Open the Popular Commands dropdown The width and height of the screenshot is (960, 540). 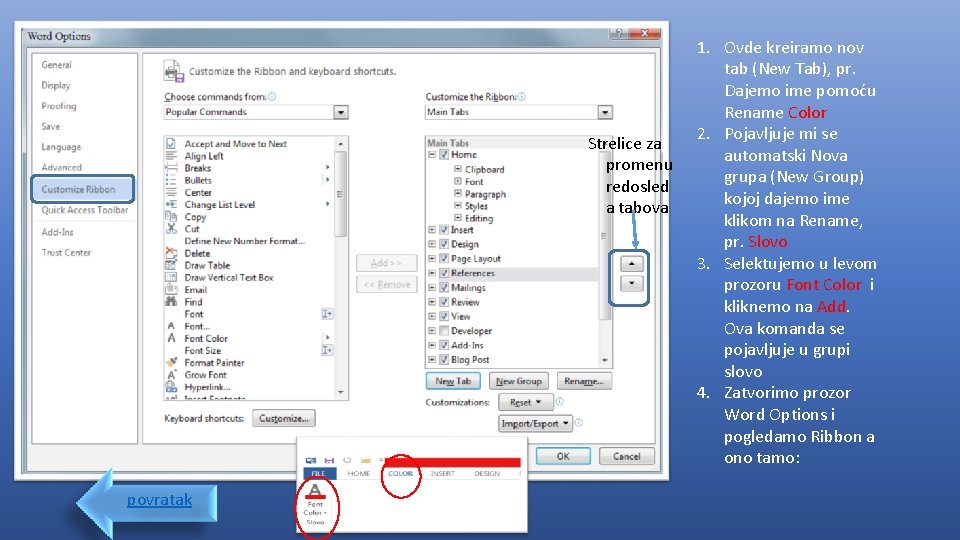pos(341,112)
